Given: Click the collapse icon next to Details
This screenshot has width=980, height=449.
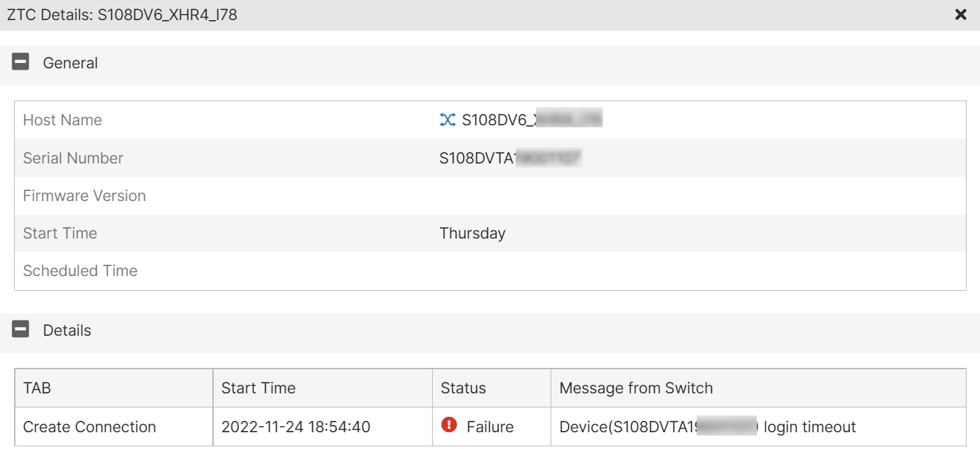Looking at the screenshot, I should [x=21, y=330].
